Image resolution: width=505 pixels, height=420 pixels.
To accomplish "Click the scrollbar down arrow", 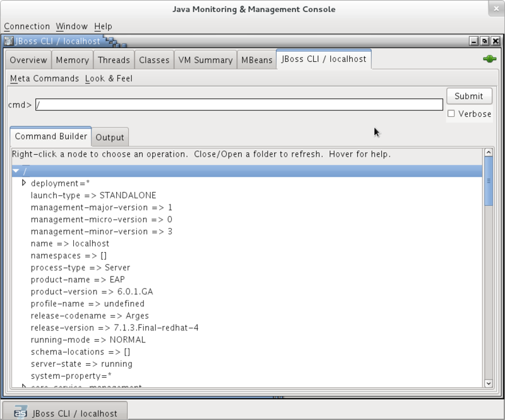I will coord(489,383).
